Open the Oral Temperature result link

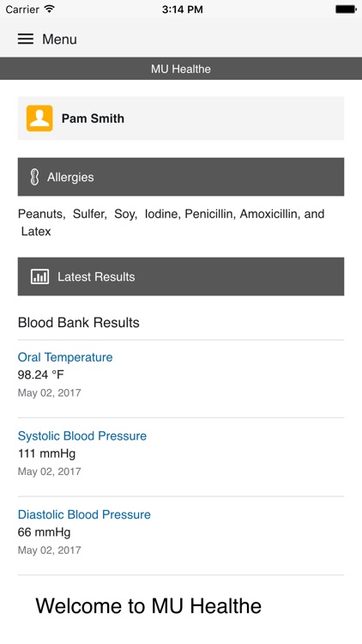point(65,357)
